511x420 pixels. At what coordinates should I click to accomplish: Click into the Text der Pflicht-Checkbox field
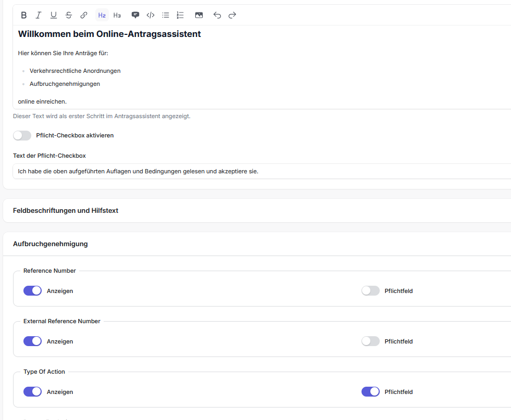coord(260,171)
